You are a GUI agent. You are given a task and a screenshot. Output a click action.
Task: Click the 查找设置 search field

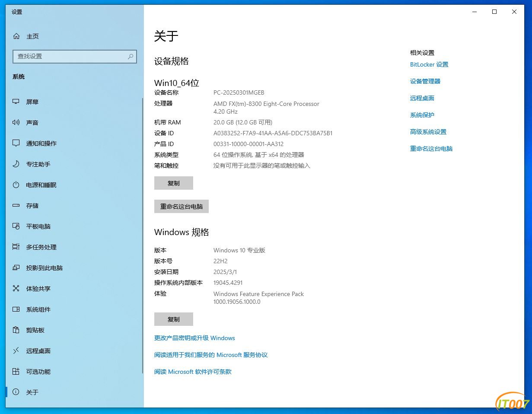(x=74, y=57)
